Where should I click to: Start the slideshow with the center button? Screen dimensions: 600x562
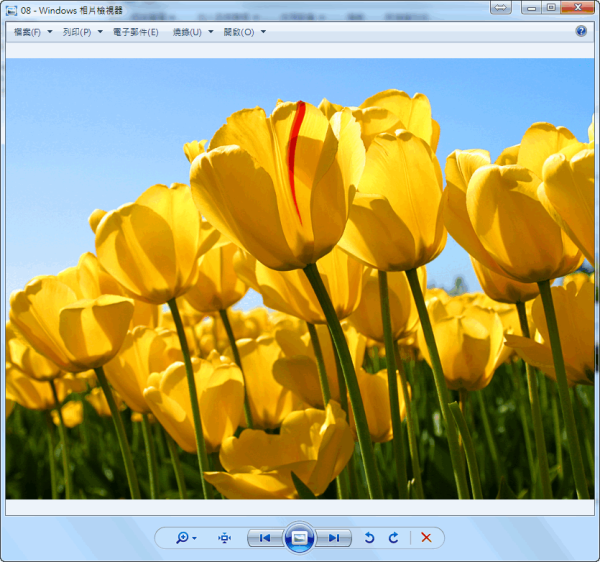pyautogui.click(x=300, y=538)
